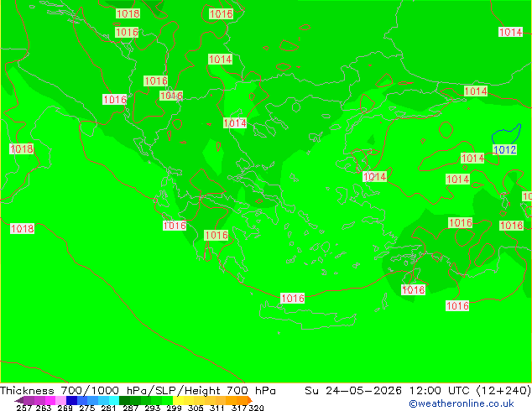Screen dimensions: 532x411
Task: Pick the darkest green legend swatch
Action: point(124,400)
